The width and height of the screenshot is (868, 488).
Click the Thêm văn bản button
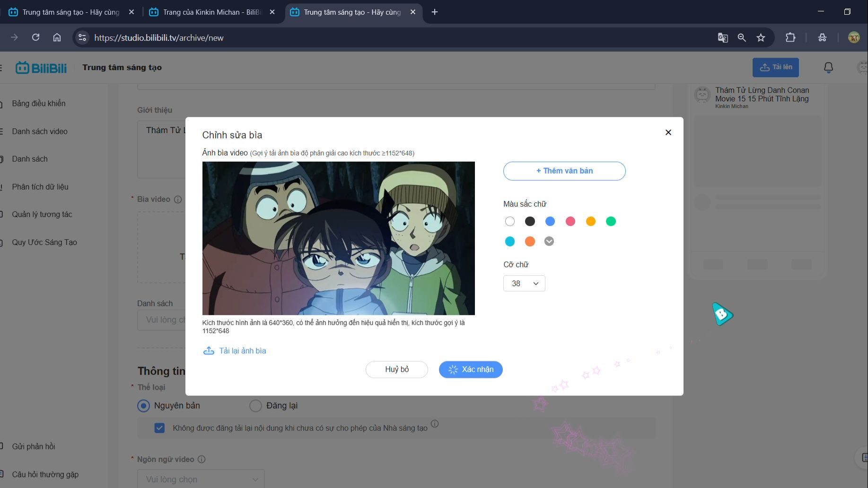pos(564,171)
